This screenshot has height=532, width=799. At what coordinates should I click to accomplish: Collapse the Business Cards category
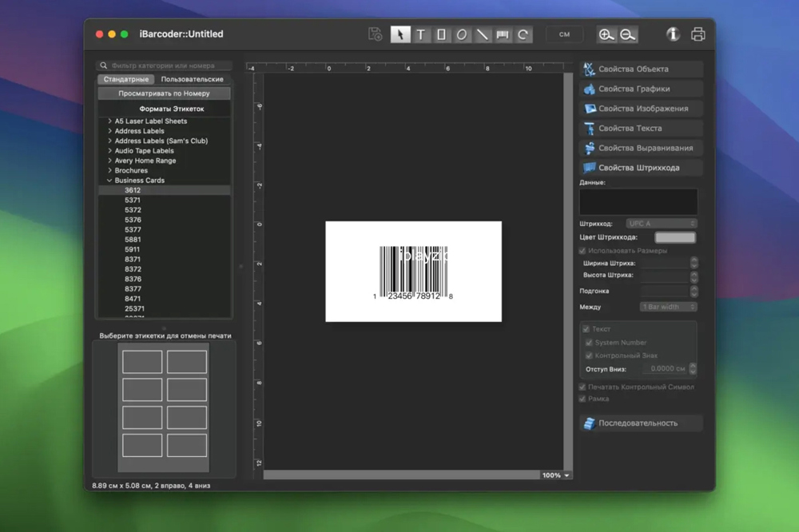[109, 181]
